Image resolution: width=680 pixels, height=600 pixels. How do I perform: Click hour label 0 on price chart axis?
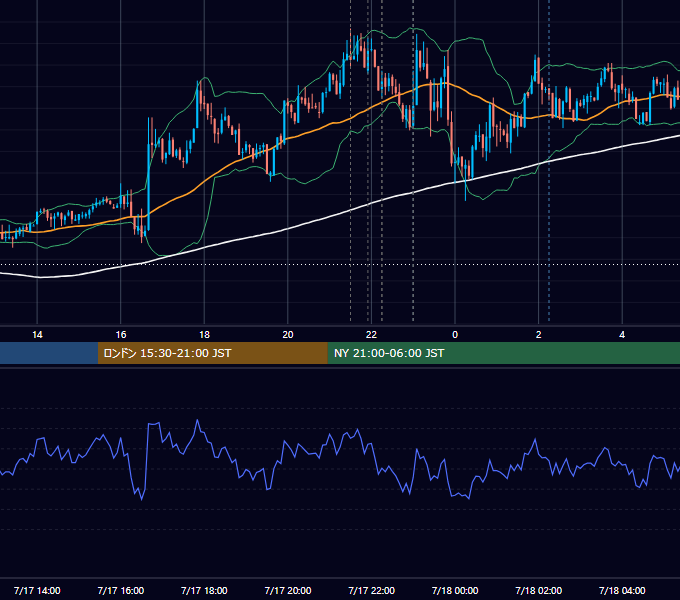click(455, 334)
